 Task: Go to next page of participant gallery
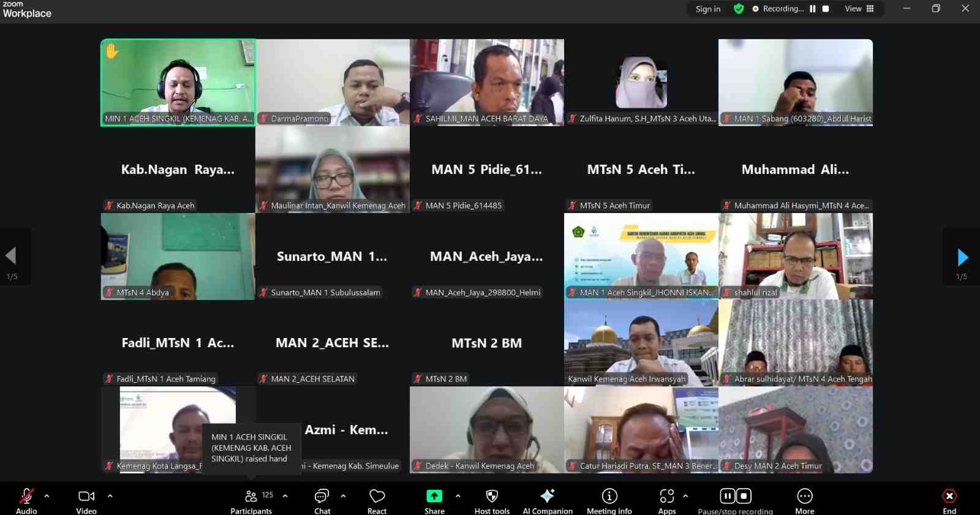click(x=962, y=257)
